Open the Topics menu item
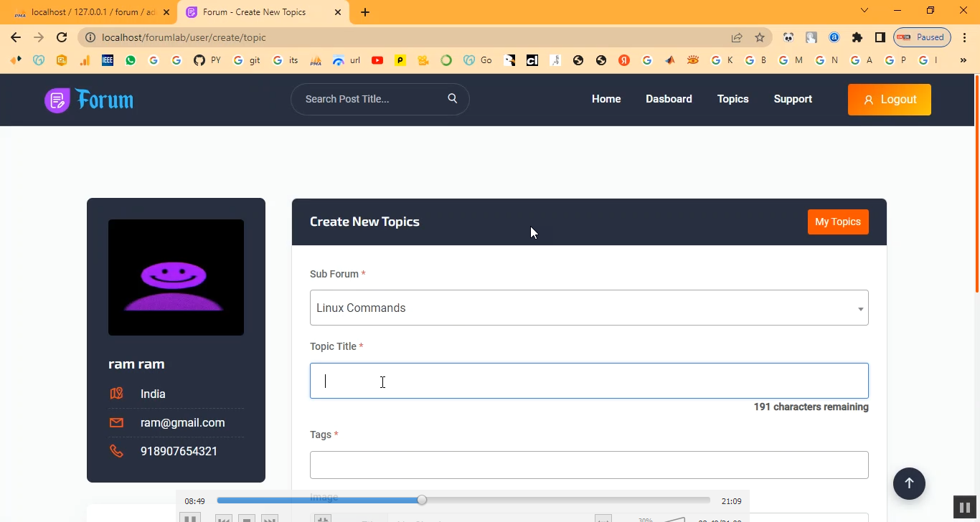980x522 pixels. click(x=732, y=99)
